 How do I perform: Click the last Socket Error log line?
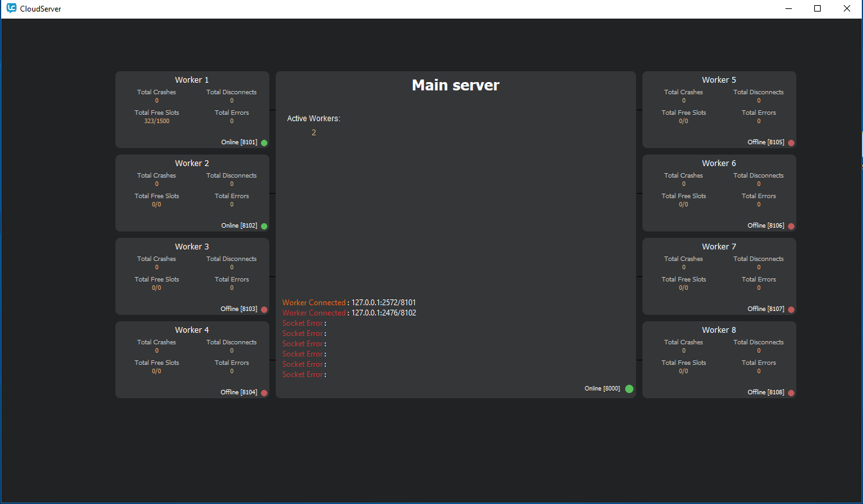point(304,374)
